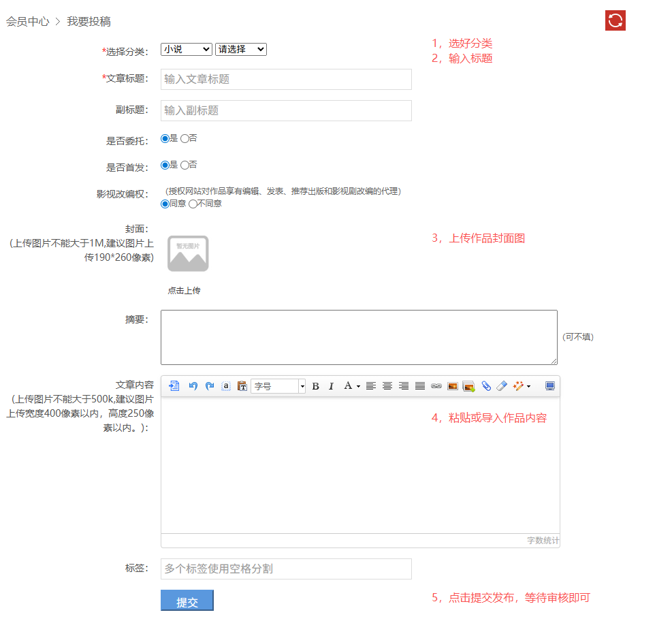Select 否 for 是否委托
Screen dimensions: 672x619
pyautogui.click(x=185, y=138)
